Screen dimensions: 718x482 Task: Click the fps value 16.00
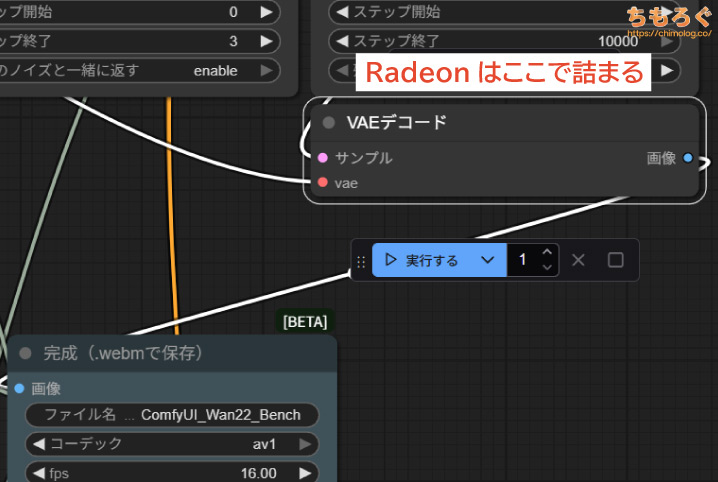(259, 473)
